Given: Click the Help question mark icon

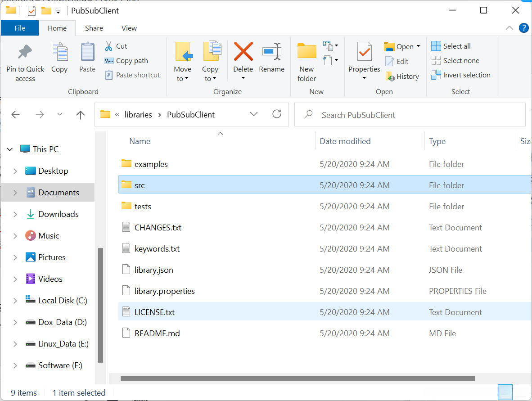Looking at the screenshot, I should [523, 28].
